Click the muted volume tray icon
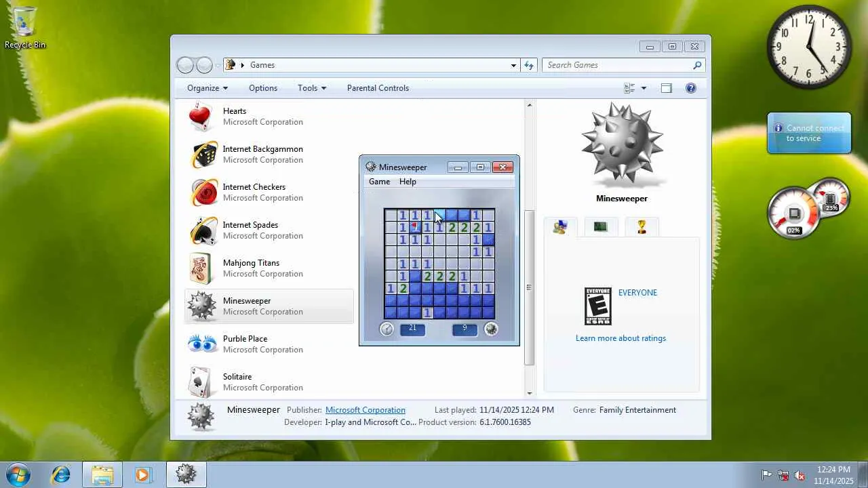 tap(800, 475)
